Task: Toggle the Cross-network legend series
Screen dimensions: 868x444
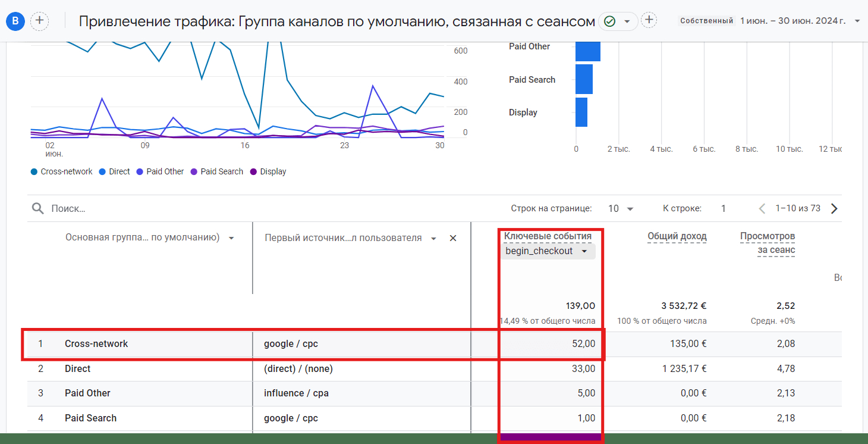Action: pos(62,171)
